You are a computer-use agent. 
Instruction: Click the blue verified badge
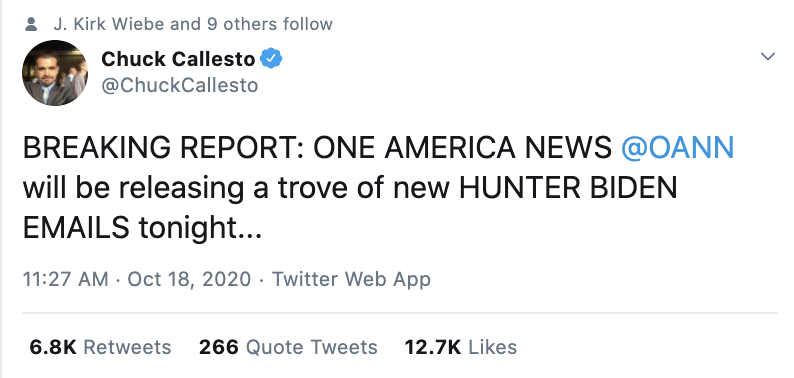(x=271, y=59)
